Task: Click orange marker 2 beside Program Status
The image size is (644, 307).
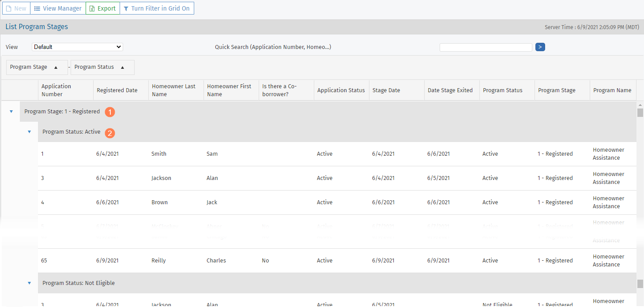Action: click(x=110, y=132)
